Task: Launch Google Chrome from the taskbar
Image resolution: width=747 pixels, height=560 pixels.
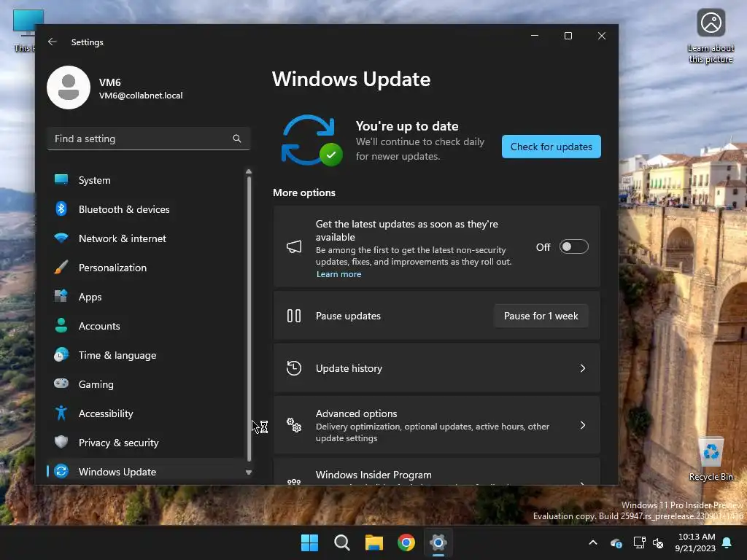Action: [x=406, y=542]
